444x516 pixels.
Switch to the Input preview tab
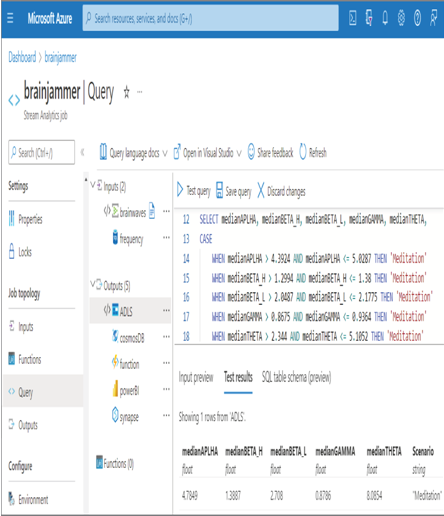196,377
